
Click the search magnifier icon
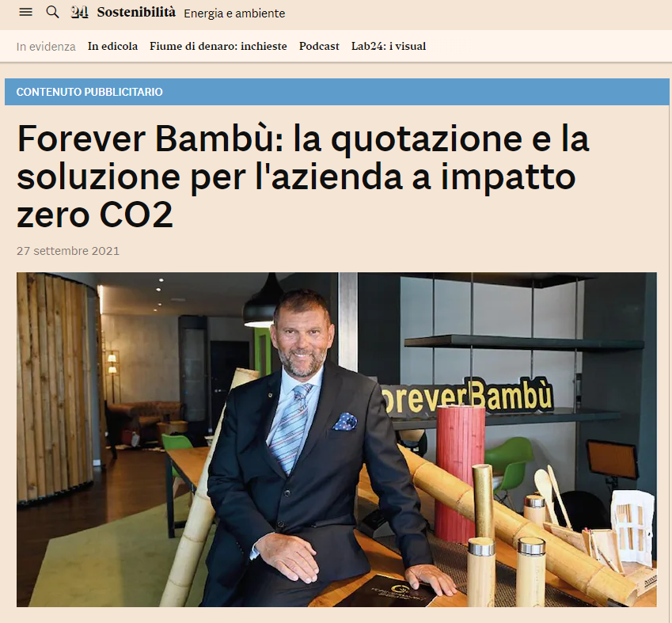coord(52,13)
